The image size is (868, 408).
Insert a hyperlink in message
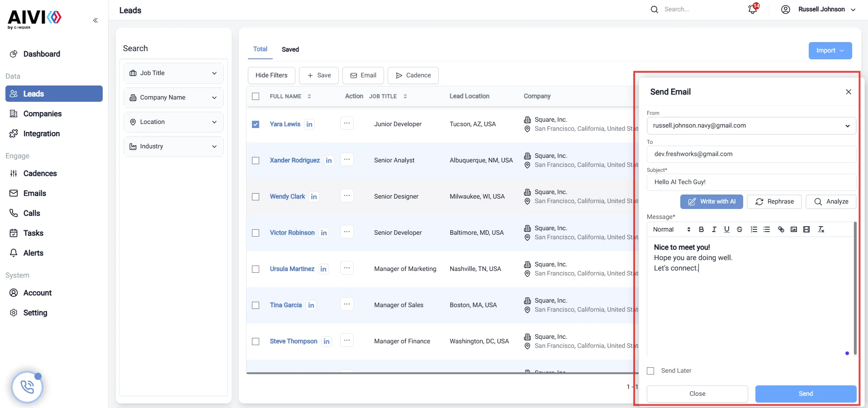click(781, 229)
